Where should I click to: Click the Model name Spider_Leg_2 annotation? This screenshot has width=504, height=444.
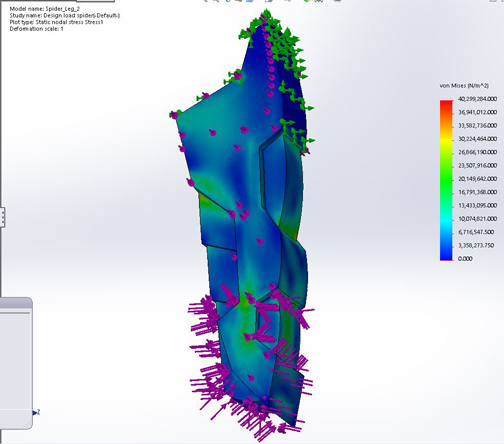click(x=45, y=9)
